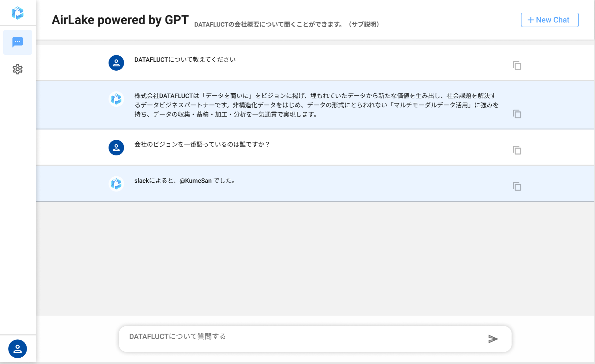
Task: Click the subtitle 'DATAFLUCTの会社概要について聞くことができます。'
Action: (269, 24)
